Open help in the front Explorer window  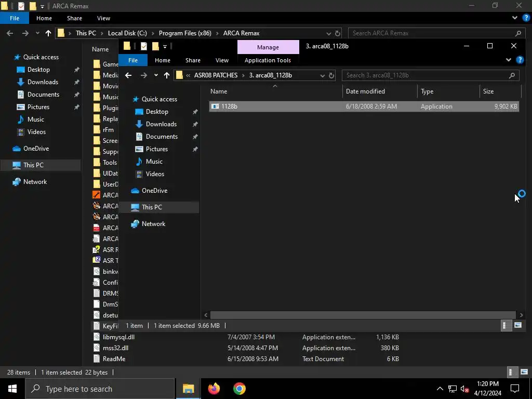[x=520, y=60]
